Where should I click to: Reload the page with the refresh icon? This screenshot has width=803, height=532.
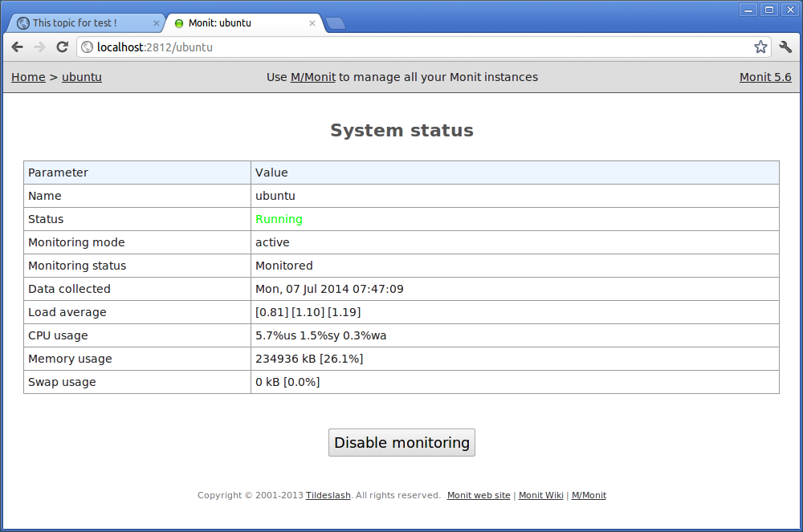62,47
